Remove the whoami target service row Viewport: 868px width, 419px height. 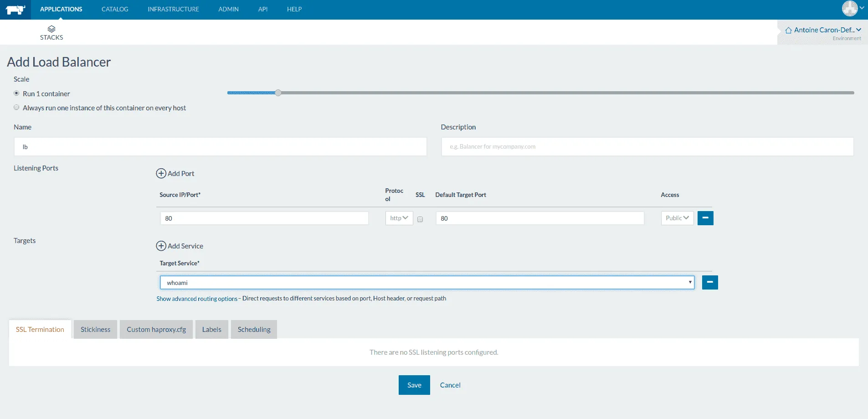[x=709, y=282]
